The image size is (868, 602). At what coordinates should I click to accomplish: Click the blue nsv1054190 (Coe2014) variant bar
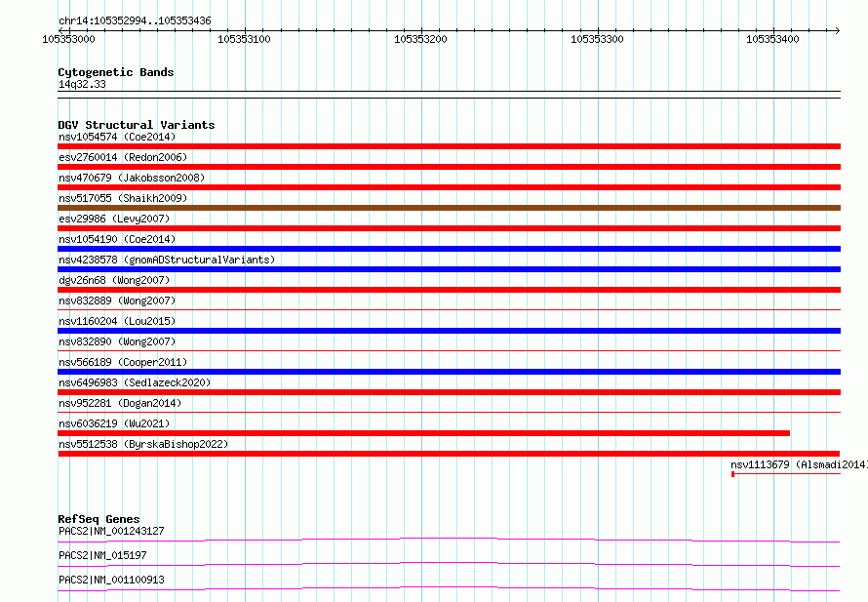tap(449, 249)
